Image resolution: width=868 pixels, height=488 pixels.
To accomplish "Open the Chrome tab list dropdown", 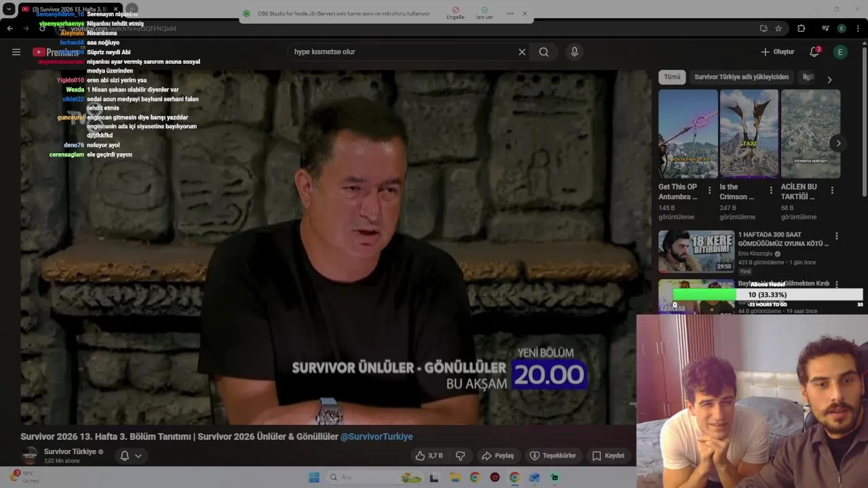I will click(x=8, y=9).
